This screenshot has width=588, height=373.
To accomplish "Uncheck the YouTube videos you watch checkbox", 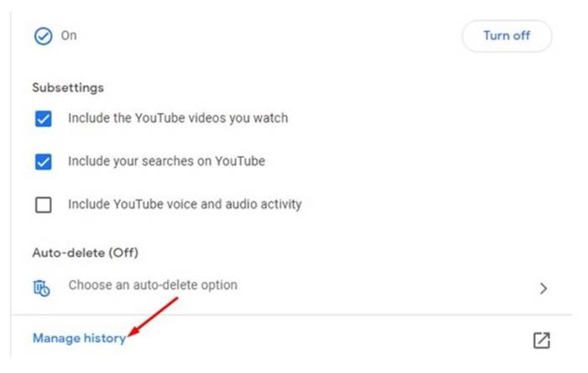I will click(43, 118).
